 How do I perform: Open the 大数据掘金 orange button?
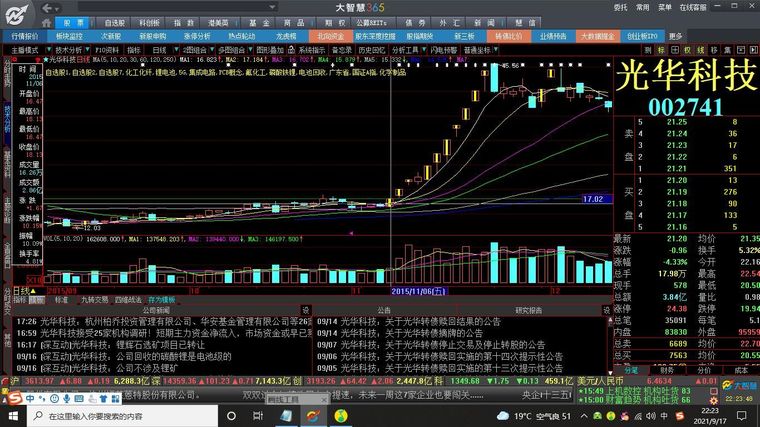[597, 36]
